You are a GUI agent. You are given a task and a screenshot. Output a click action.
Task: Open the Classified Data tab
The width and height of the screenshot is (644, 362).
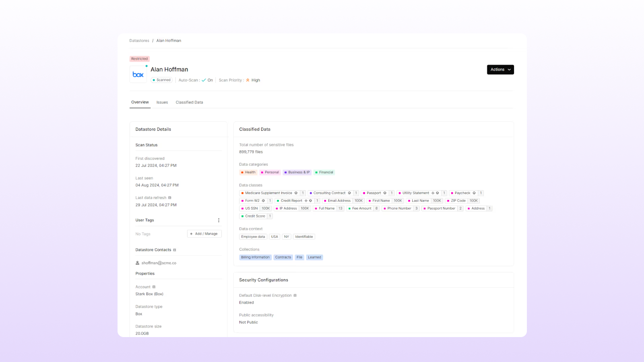point(189,102)
